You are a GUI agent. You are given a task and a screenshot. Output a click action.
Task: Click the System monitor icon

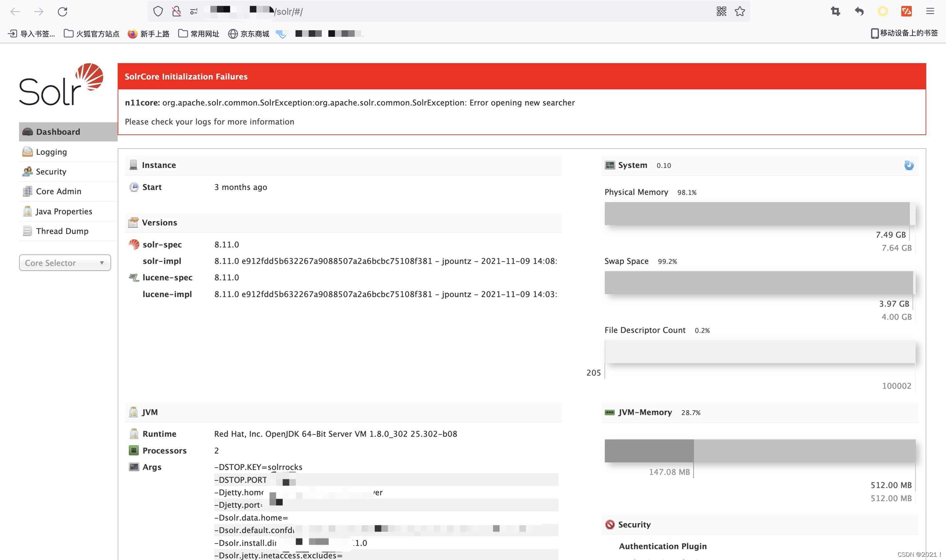610,165
